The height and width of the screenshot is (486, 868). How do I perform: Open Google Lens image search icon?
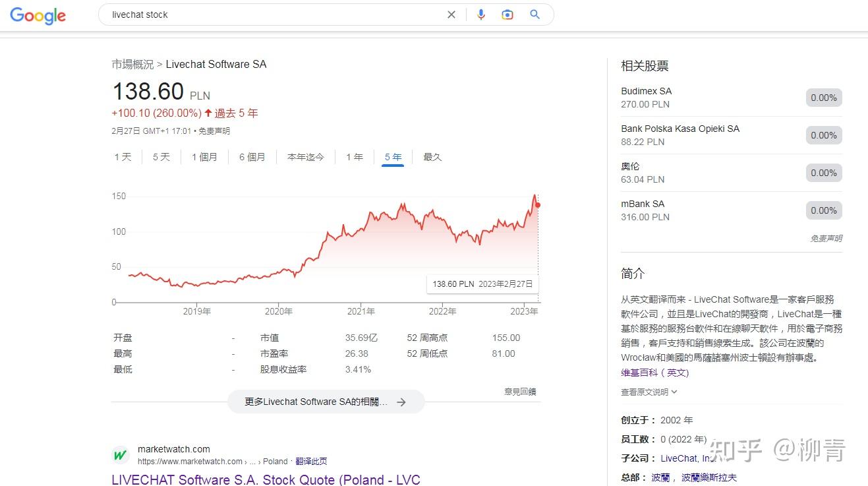coord(507,15)
